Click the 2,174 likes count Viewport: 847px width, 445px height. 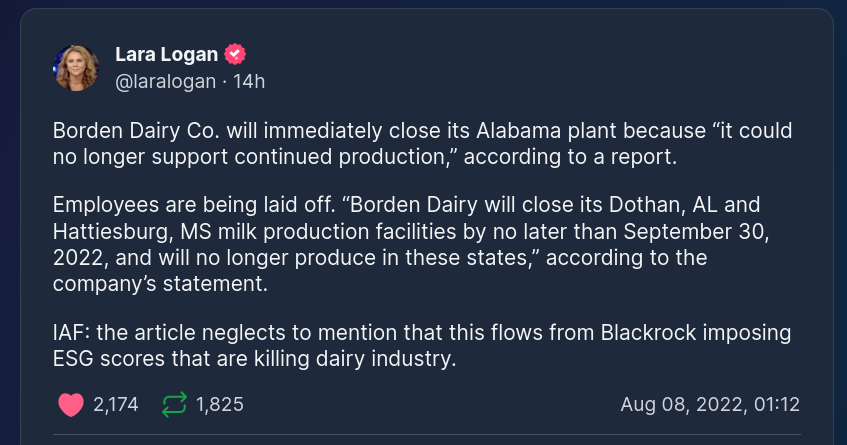tap(116, 405)
